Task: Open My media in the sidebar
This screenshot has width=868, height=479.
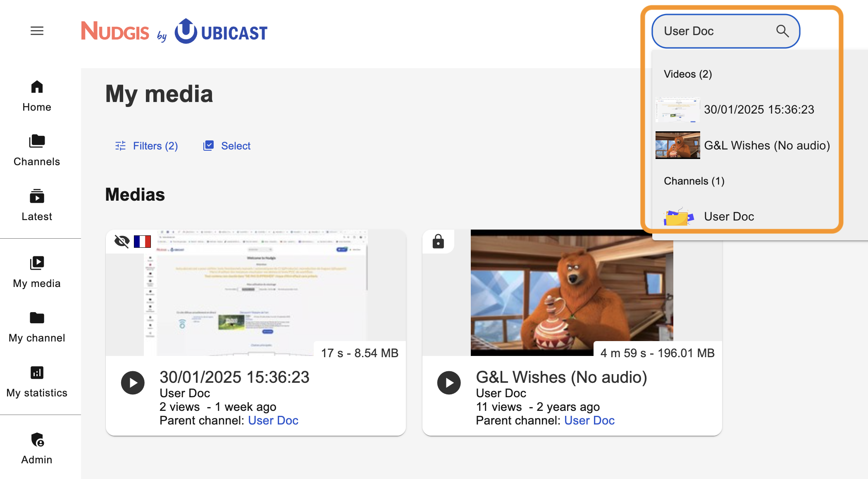Action: coord(37,272)
